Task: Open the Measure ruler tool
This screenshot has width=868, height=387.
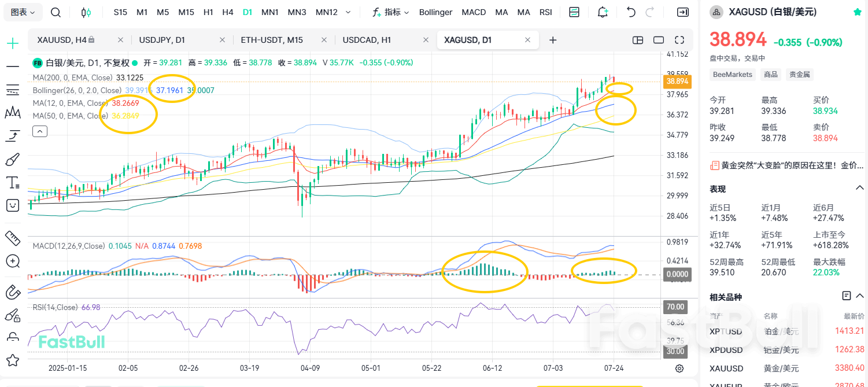Action: tap(12, 238)
